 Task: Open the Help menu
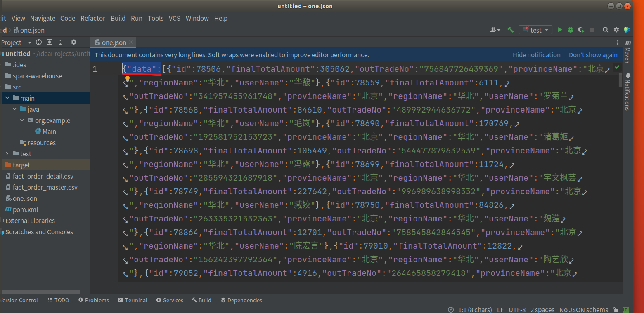pyautogui.click(x=221, y=18)
